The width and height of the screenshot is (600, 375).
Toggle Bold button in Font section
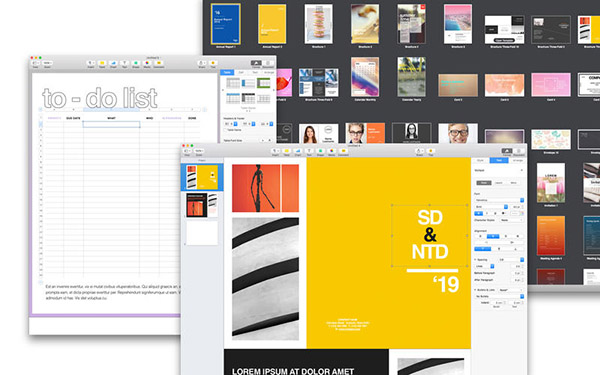tap(479, 213)
